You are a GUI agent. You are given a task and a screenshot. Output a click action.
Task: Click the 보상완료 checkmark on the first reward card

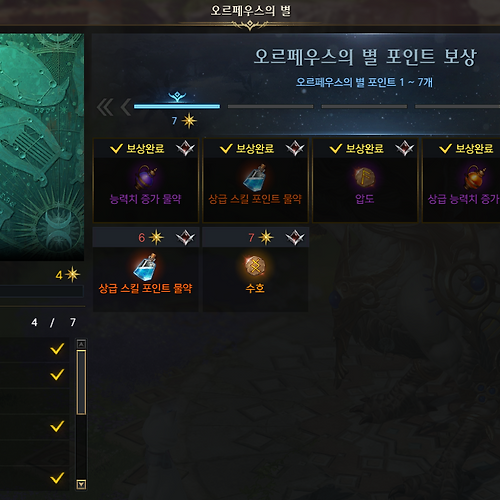[x=116, y=148]
